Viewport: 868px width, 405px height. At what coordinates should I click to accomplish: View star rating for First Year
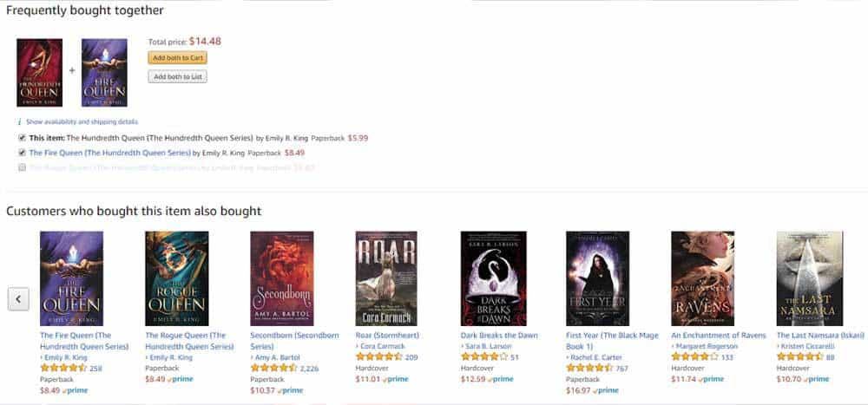point(589,368)
